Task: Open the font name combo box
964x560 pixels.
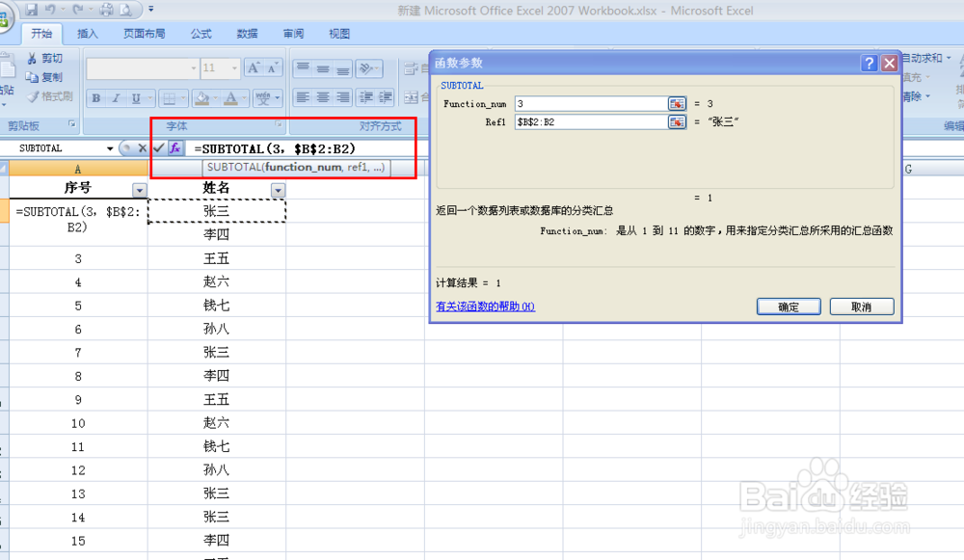Action: point(142,68)
